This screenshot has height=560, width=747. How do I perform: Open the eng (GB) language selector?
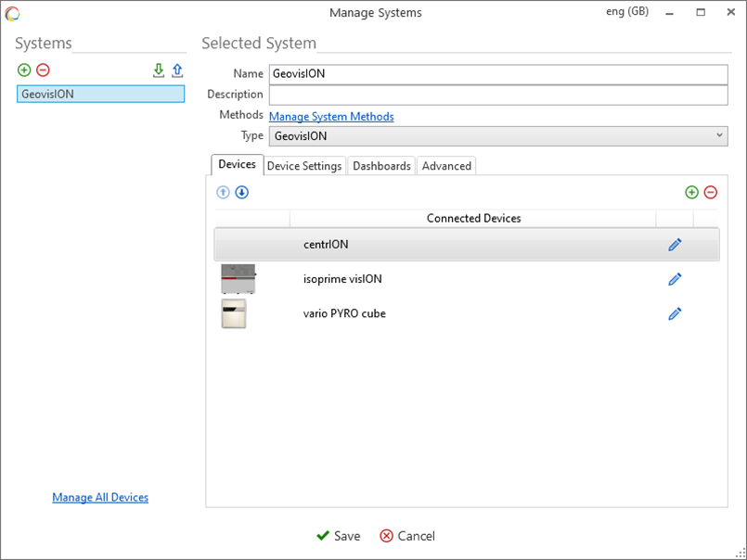coord(626,12)
